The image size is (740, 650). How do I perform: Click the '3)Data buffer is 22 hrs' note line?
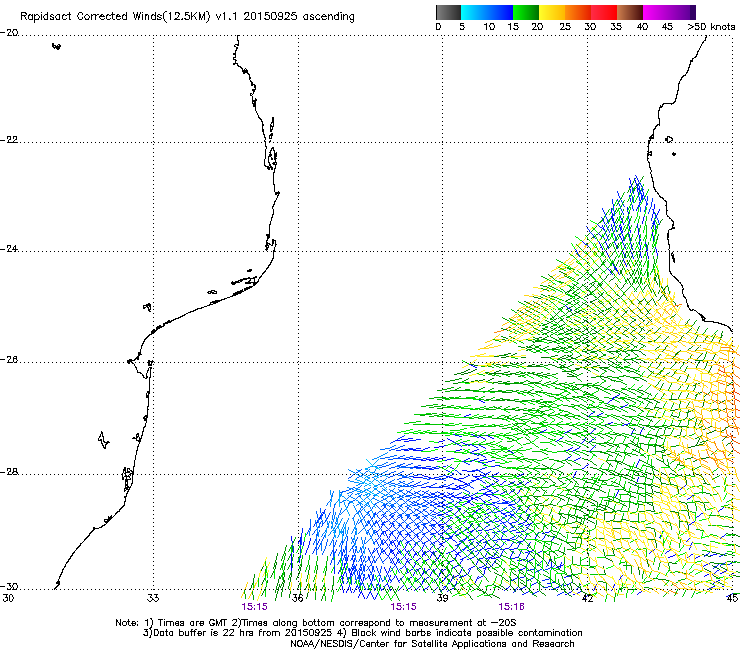click(362, 633)
